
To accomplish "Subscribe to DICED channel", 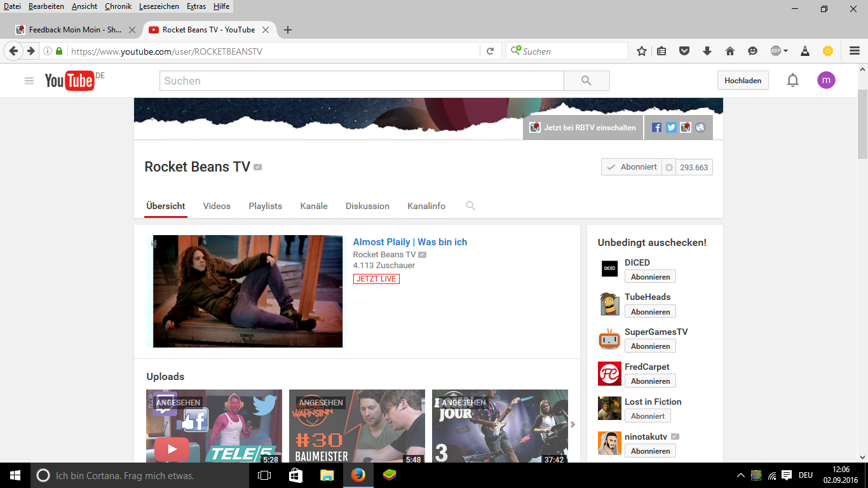I will click(x=650, y=276).
